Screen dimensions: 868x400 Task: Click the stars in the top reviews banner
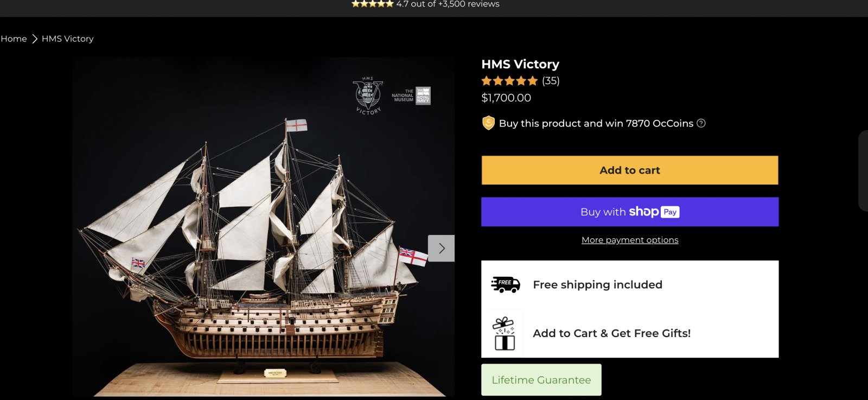[x=372, y=4]
